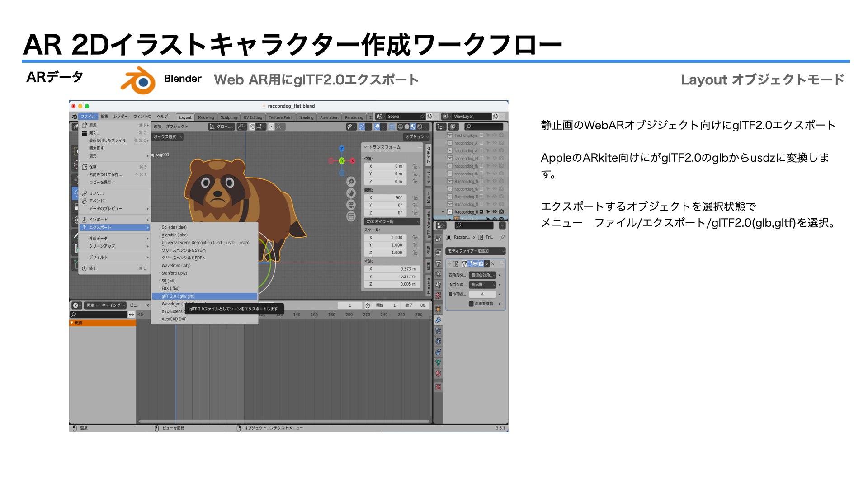Toggle camera view icon in viewport
The width and height of the screenshot is (868, 488).
pyautogui.click(x=351, y=205)
